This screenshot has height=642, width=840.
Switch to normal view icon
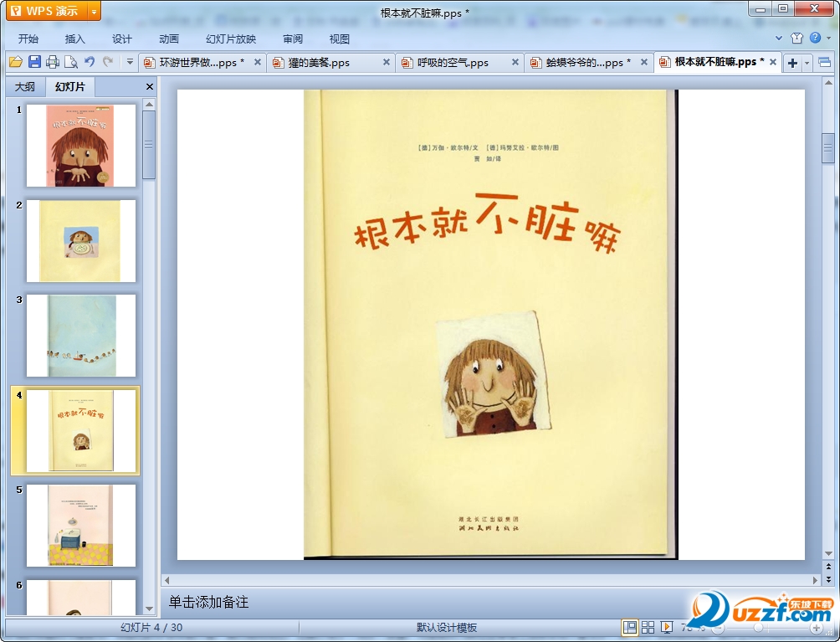coord(629,627)
